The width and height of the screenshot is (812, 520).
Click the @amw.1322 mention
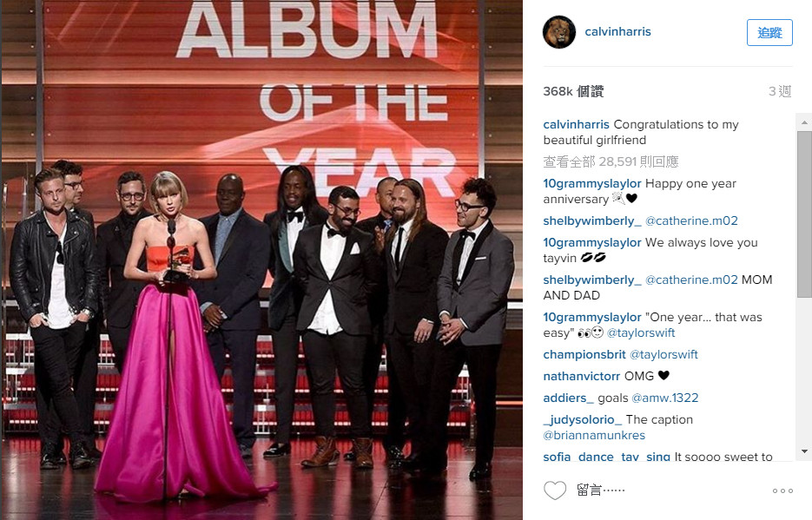[x=665, y=398]
